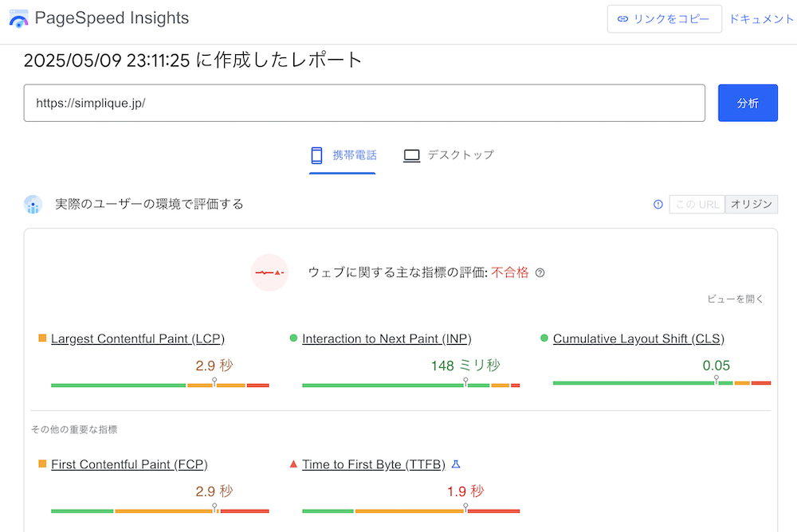Screen dimensions: 797x532
Task: Click the blue 分析 button
Action: tap(748, 104)
